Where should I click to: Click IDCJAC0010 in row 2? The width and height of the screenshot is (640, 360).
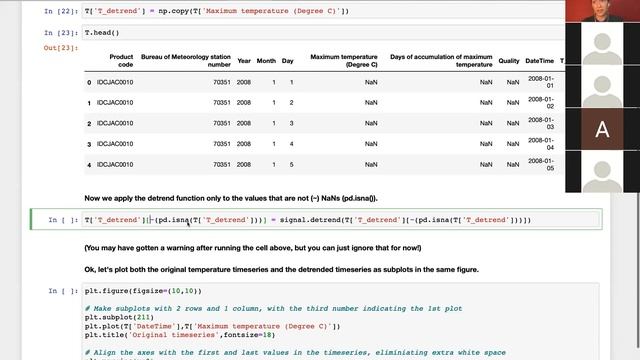115,123
